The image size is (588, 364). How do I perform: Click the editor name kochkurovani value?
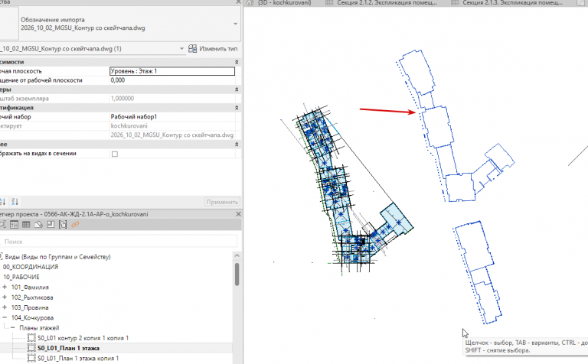click(172, 126)
